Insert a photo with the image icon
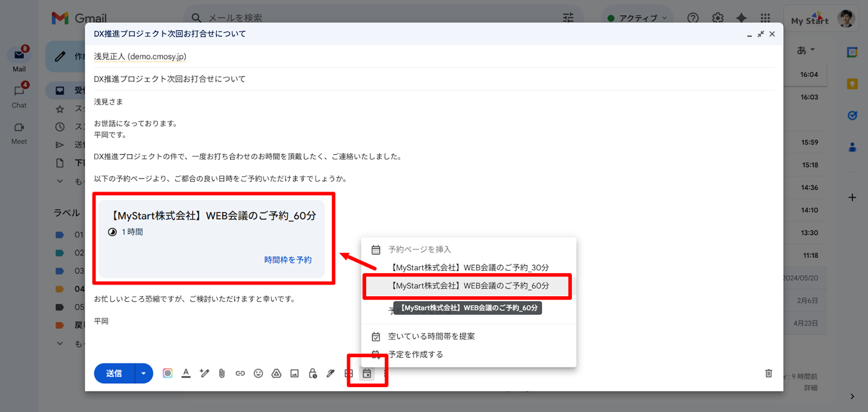This screenshot has width=868, height=412. 295,373
